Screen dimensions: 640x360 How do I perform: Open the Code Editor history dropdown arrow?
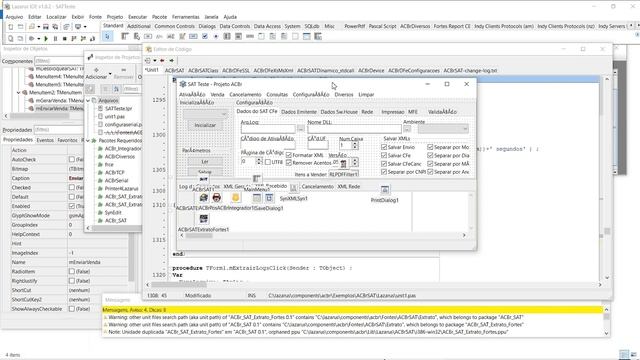155,60
